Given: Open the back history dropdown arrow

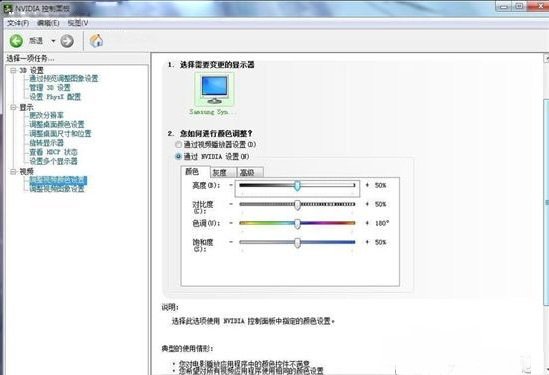Looking at the screenshot, I should click(53, 41).
